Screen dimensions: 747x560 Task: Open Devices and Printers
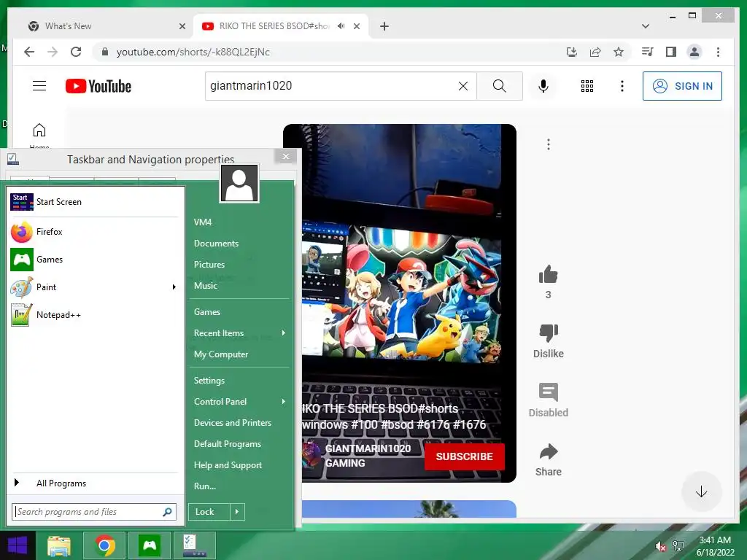click(233, 423)
